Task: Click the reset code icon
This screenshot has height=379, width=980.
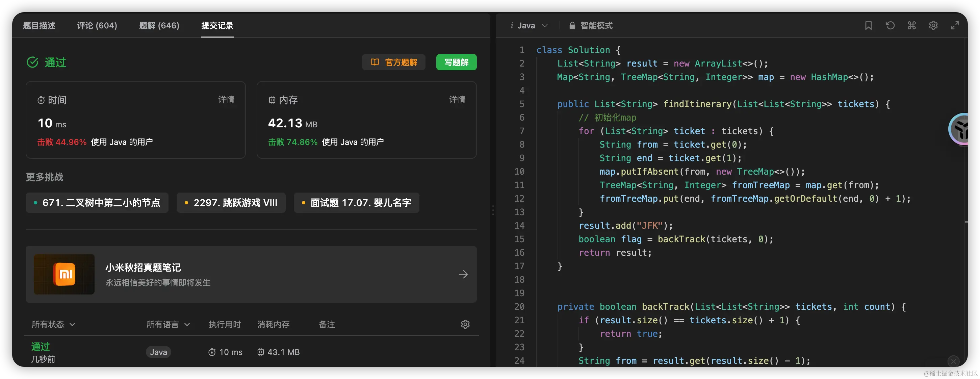Action: tap(890, 25)
